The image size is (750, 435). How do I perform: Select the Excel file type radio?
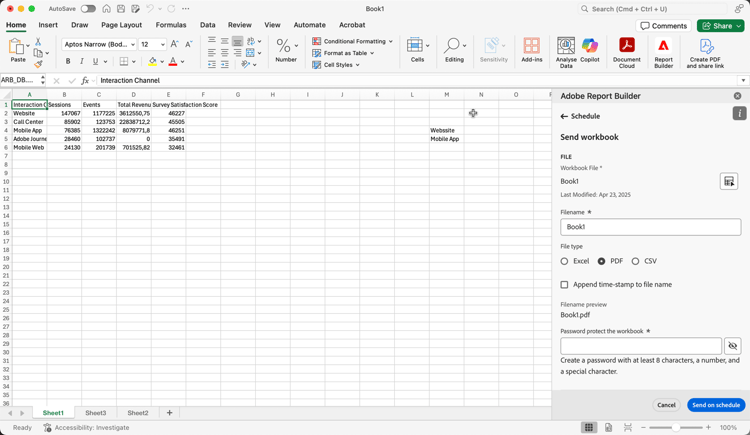coord(564,261)
